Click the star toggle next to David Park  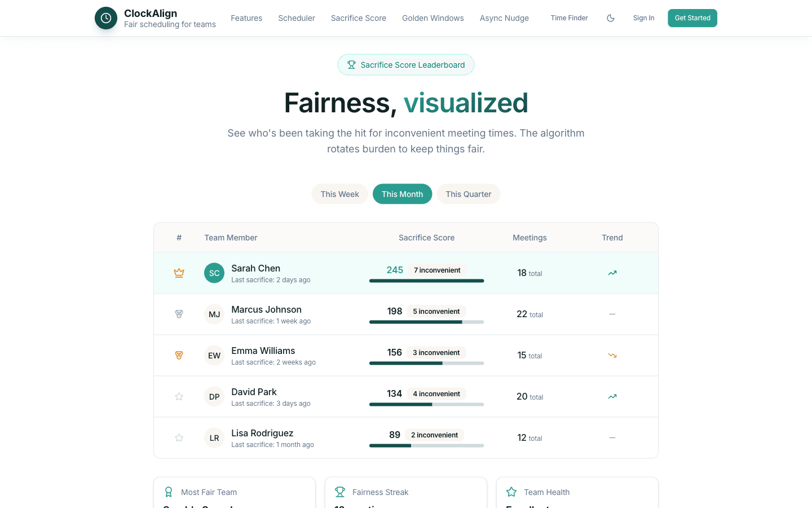pos(179,396)
